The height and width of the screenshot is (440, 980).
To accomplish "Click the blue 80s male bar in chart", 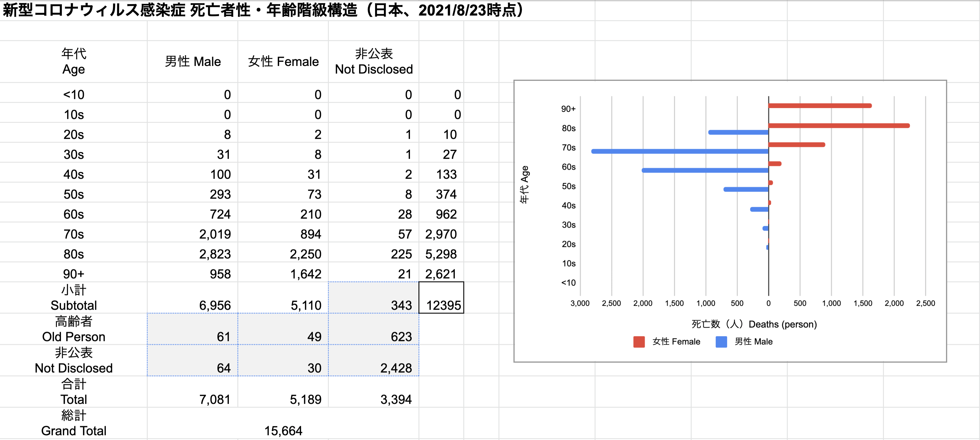I will click(739, 132).
